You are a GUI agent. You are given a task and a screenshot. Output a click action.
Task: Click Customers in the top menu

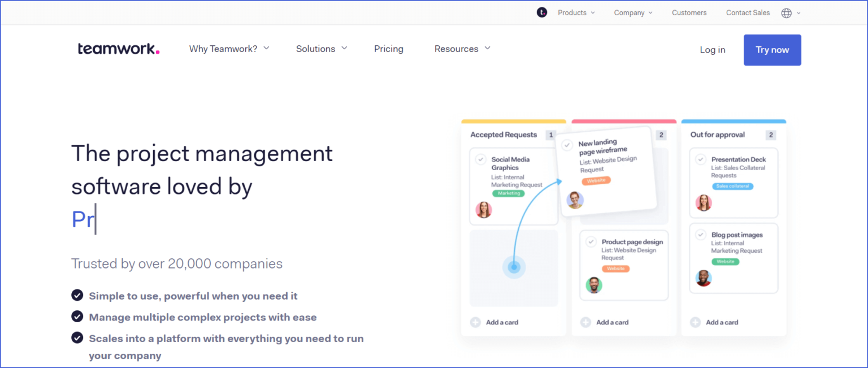[689, 12]
